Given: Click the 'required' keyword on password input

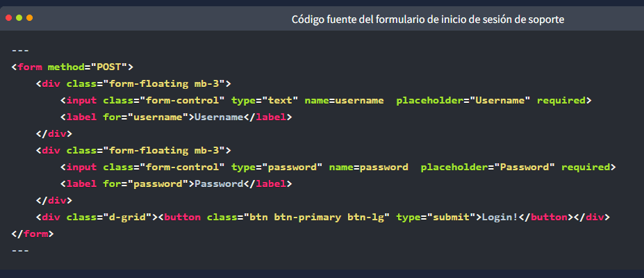Looking at the screenshot, I should click(x=586, y=167).
